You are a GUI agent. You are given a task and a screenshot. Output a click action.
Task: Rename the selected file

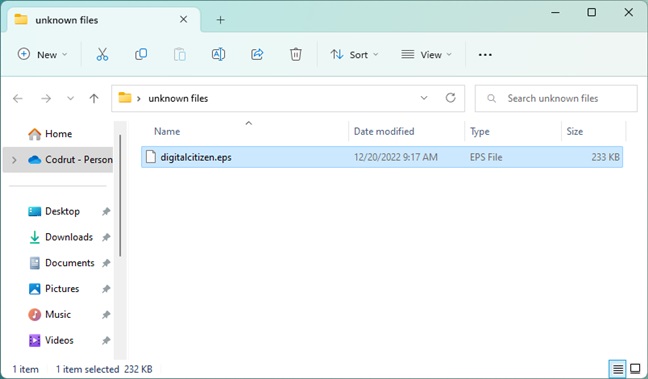[218, 55]
